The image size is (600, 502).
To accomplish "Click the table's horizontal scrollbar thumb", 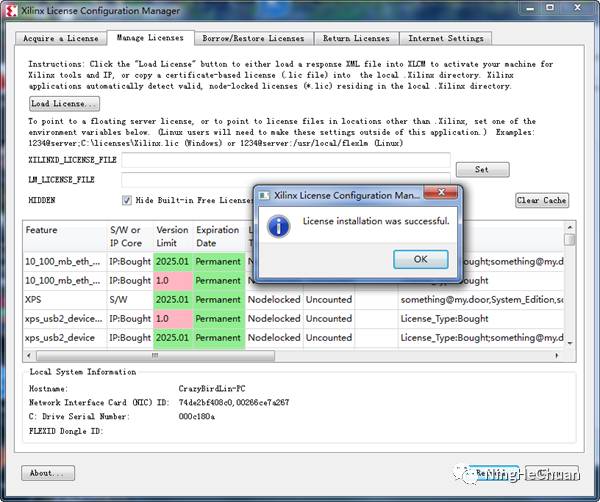I will (x=153, y=355).
